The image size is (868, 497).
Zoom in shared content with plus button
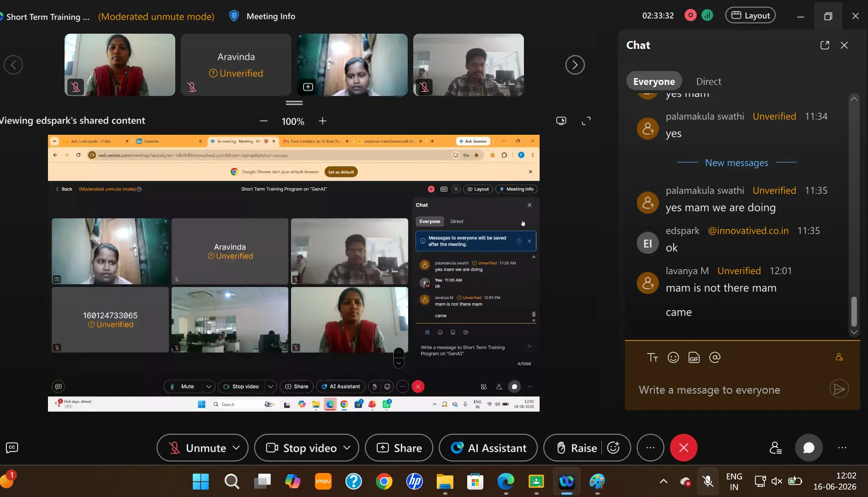[322, 121]
